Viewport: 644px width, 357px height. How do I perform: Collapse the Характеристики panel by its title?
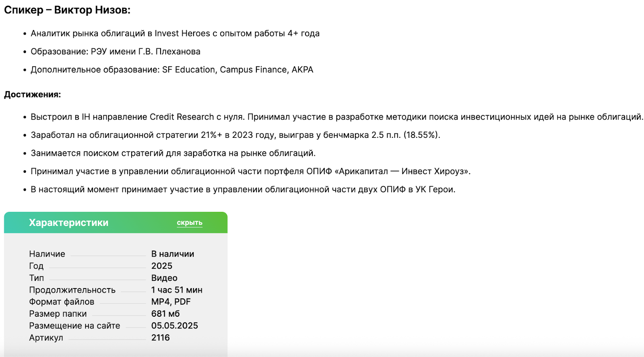tap(68, 223)
